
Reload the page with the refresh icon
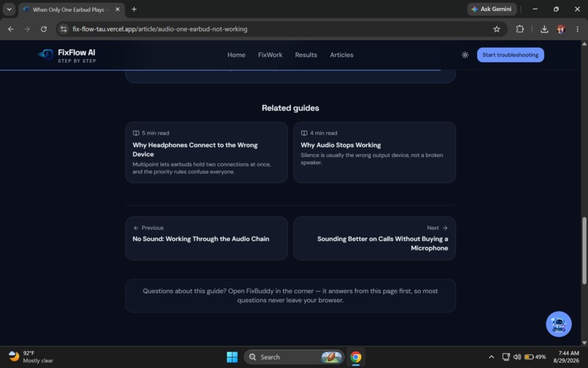[44, 29]
